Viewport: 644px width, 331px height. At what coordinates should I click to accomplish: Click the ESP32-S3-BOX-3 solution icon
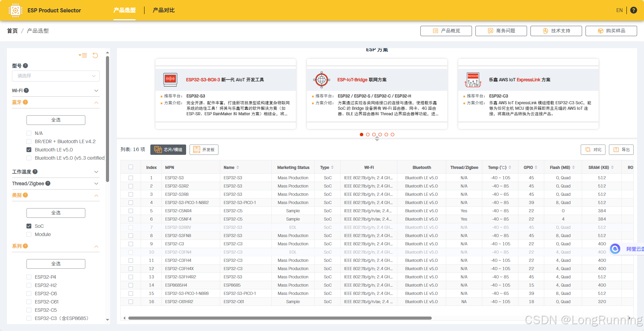(x=170, y=80)
